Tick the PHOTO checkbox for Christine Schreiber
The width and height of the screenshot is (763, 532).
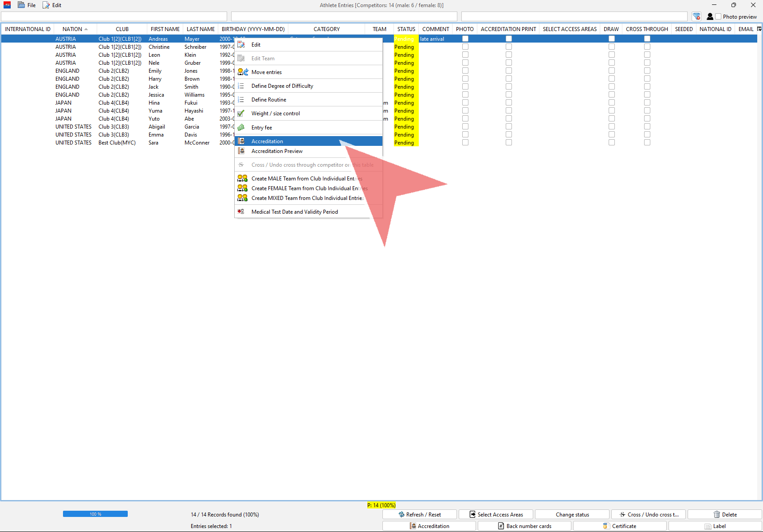click(465, 47)
